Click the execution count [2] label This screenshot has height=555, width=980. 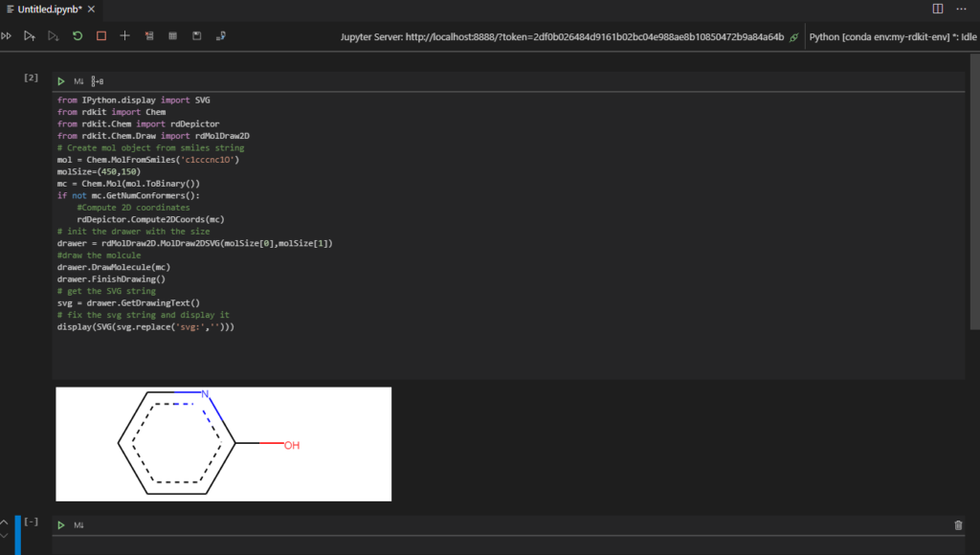click(32, 78)
